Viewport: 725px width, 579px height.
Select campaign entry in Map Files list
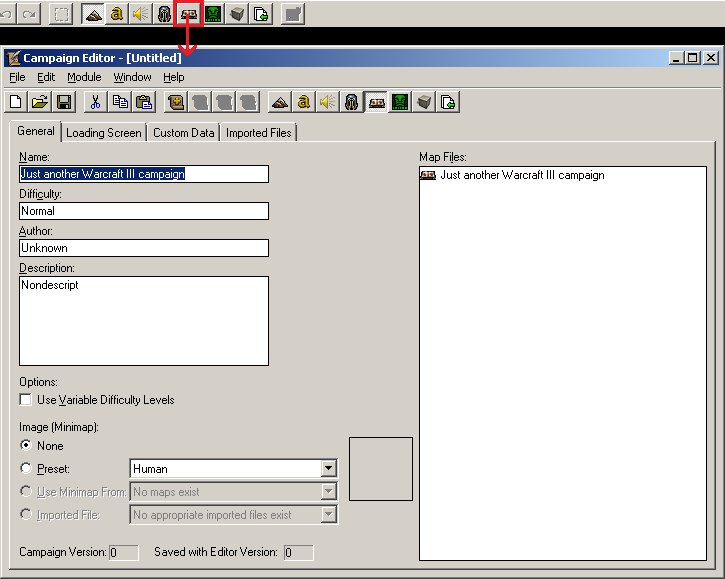(x=512, y=175)
